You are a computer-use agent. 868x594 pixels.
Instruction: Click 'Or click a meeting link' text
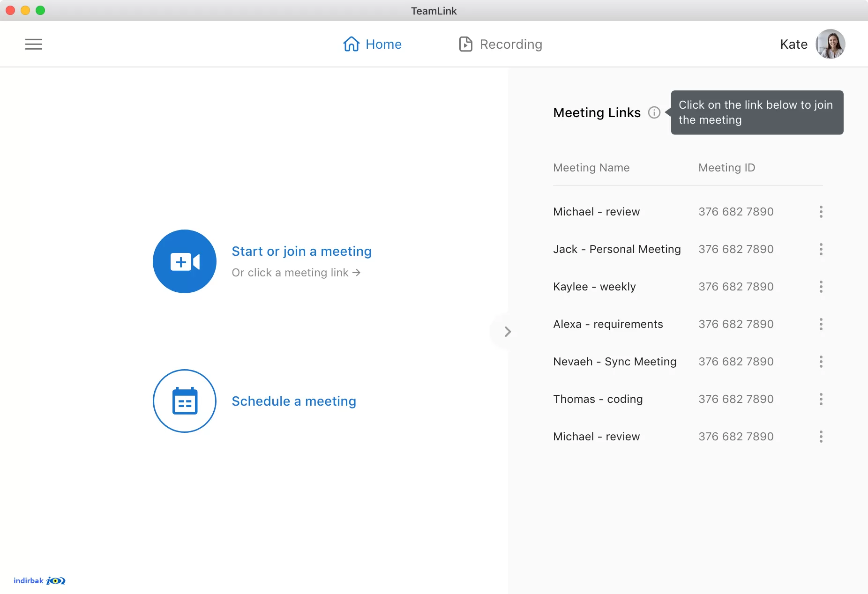[296, 272]
